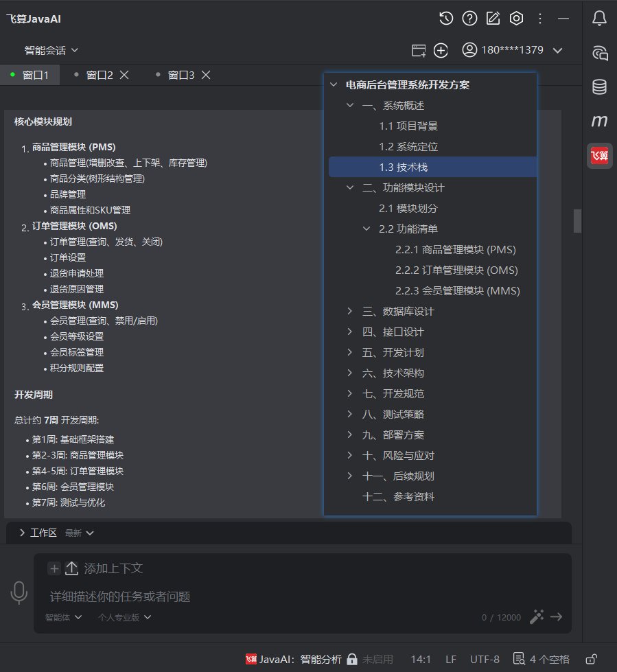Expand the 十、风险与应对 node
The image size is (617, 672).
350,455
